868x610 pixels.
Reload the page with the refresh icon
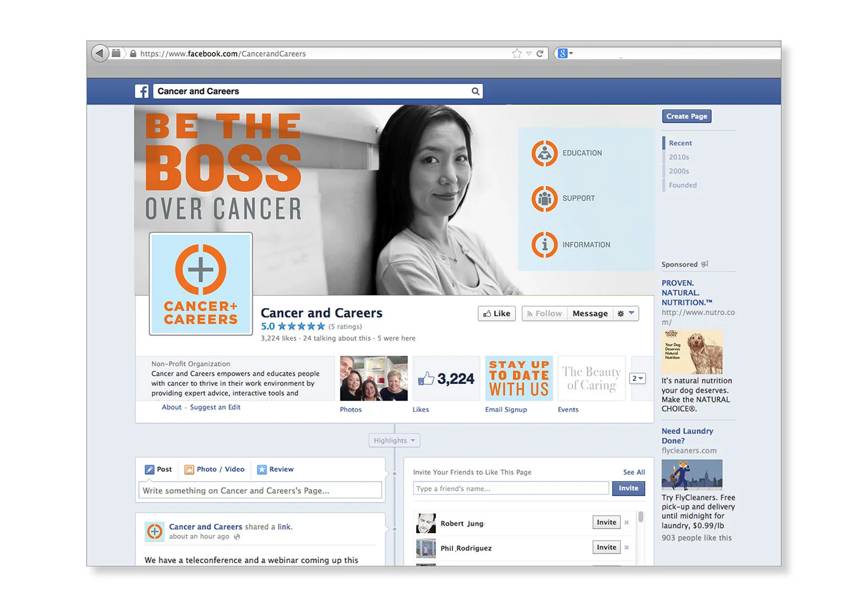point(540,53)
